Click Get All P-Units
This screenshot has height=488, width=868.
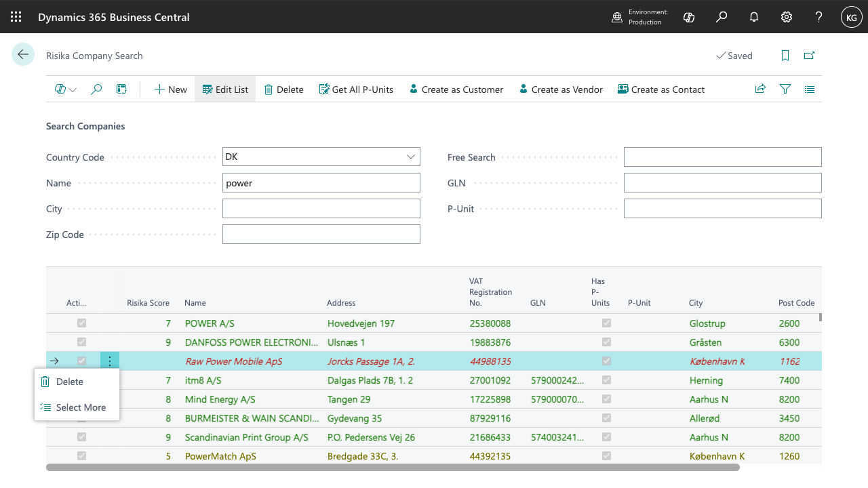click(x=356, y=89)
